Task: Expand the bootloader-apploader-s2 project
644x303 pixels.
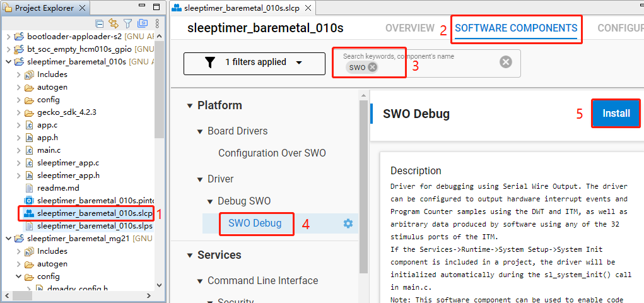Action: point(9,37)
